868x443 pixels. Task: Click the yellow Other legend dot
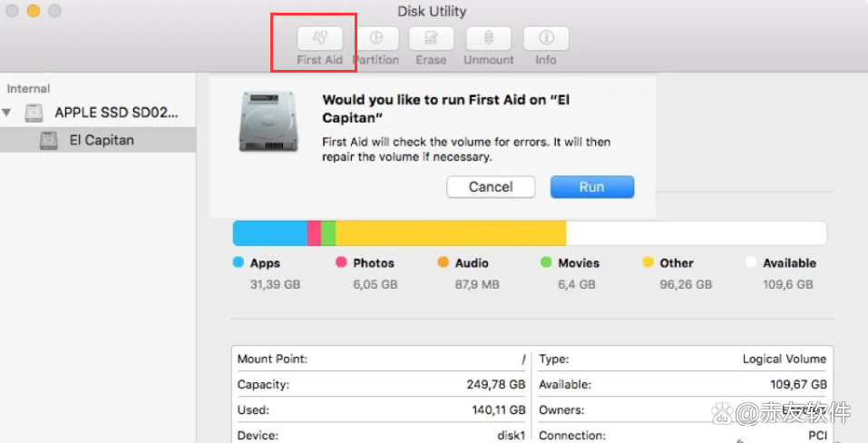click(648, 262)
